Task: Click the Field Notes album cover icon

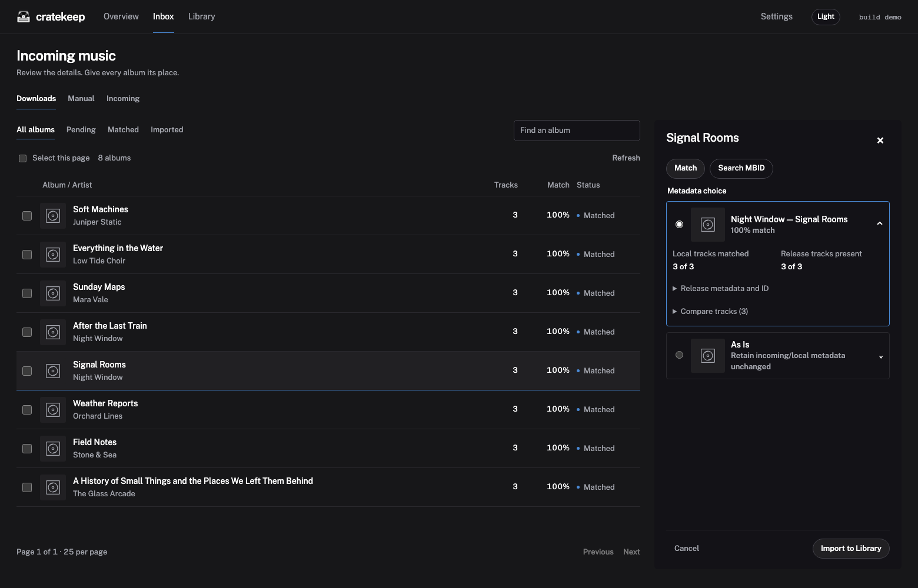Action: 53,449
